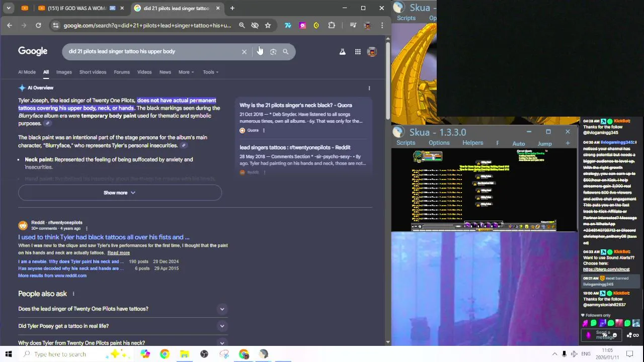The width and height of the screenshot is (644, 362).
Task: Open options menu next to Quora source
Action: (264, 130)
